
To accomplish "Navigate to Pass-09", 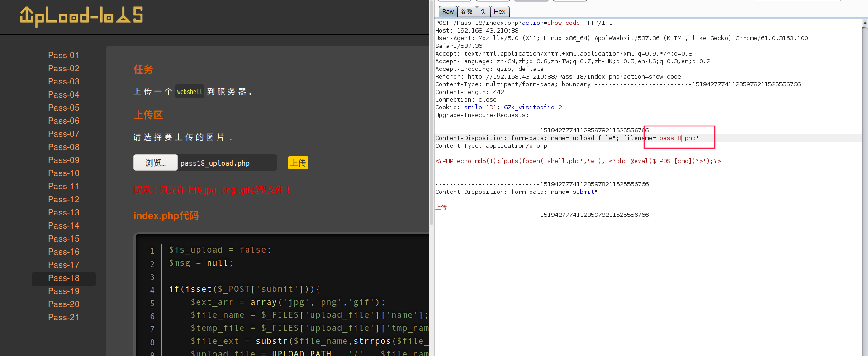I will click(x=63, y=160).
